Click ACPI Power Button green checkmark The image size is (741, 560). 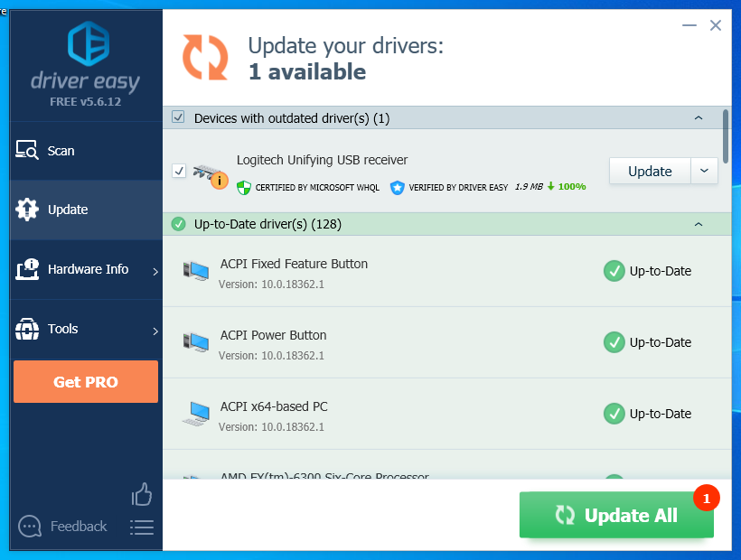click(x=614, y=342)
